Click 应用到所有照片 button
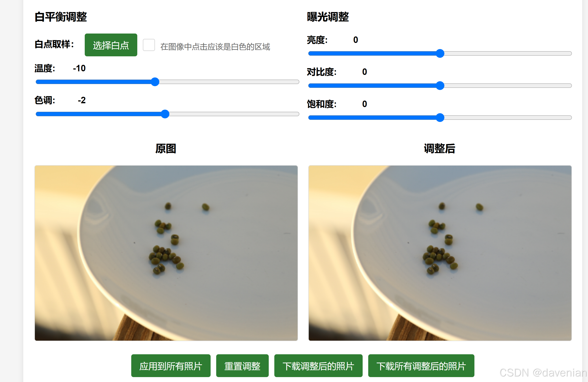 pyautogui.click(x=171, y=366)
